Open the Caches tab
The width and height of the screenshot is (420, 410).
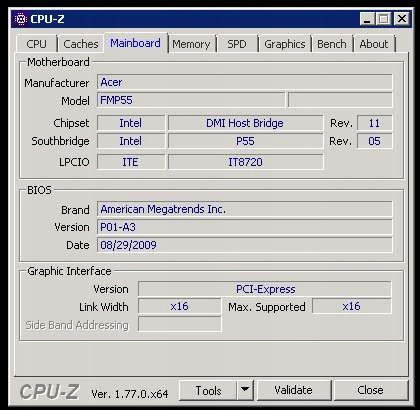pos(80,44)
